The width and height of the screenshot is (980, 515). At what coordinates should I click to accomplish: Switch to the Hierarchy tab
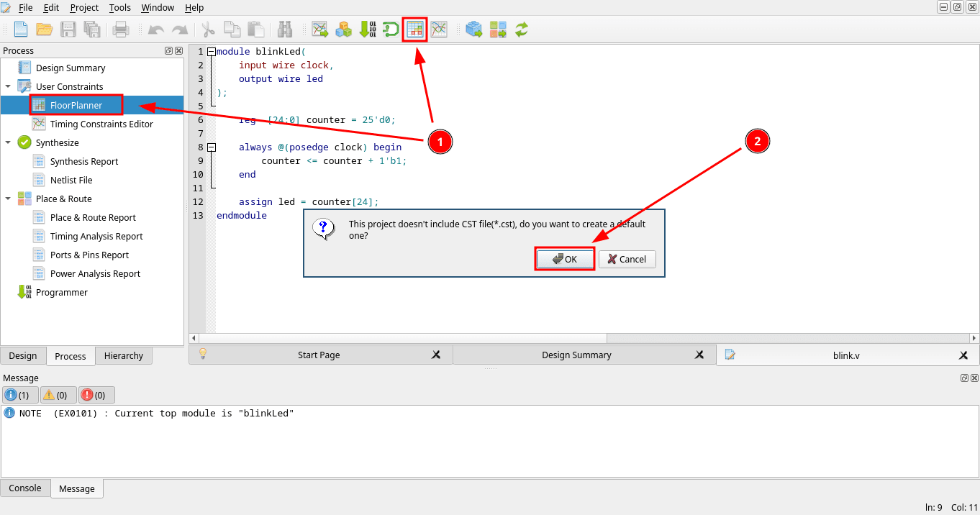coord(124,355)
